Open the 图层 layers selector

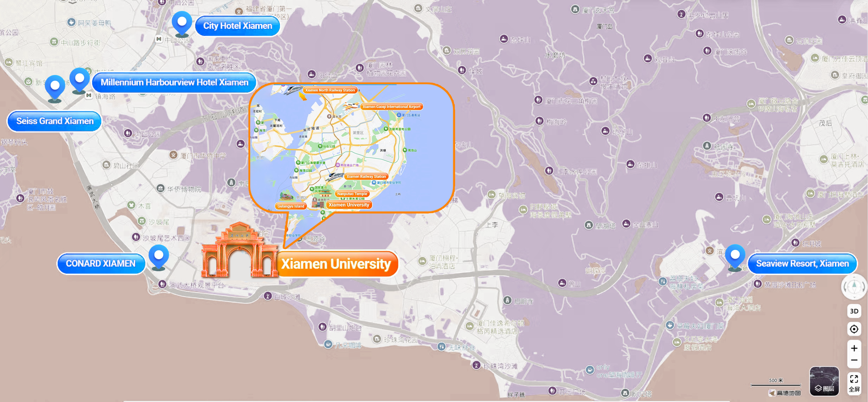point(824,381)
